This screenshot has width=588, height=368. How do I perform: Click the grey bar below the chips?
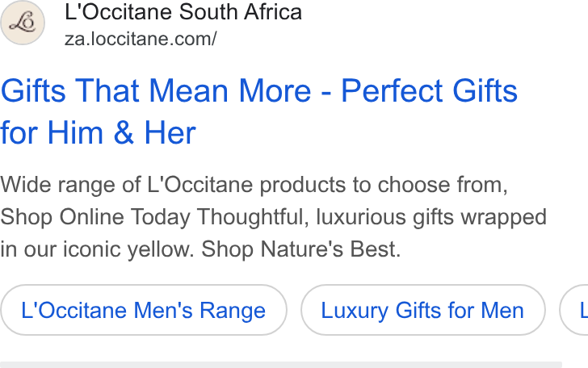[x=281, y=365]
